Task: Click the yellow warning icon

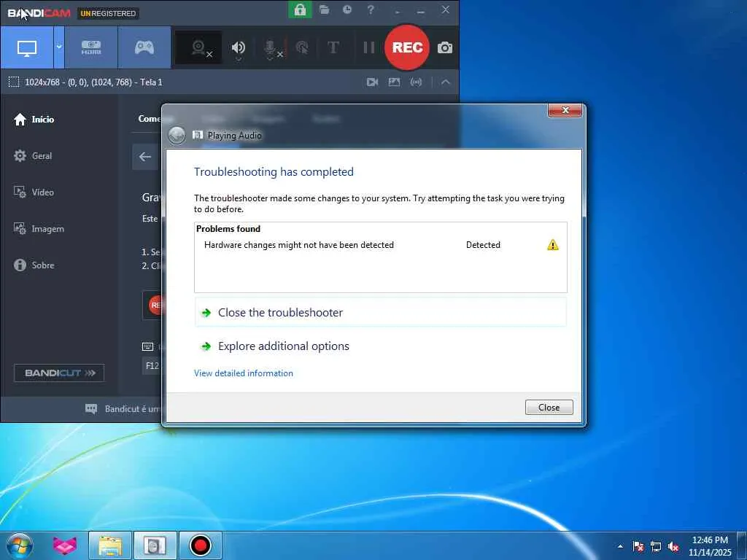Action: pyautogui.click(x=553, y=245)
